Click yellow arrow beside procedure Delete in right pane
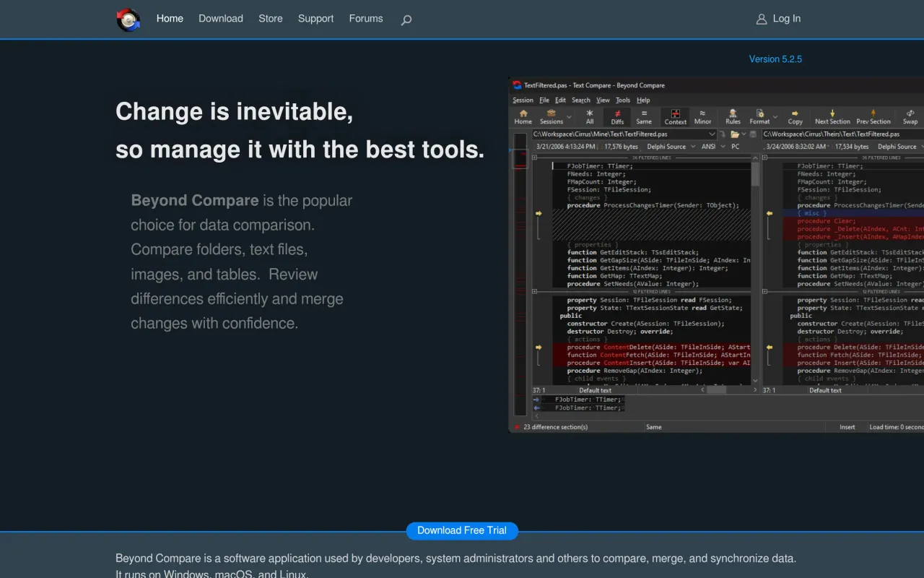 coord(769,348)
